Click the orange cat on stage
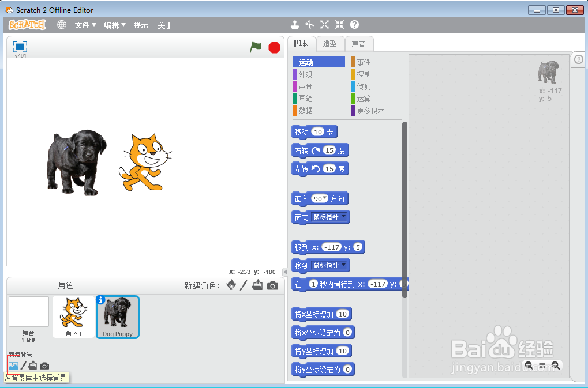The height and width of the screenshot is (388, 588). tap(144, 162)
